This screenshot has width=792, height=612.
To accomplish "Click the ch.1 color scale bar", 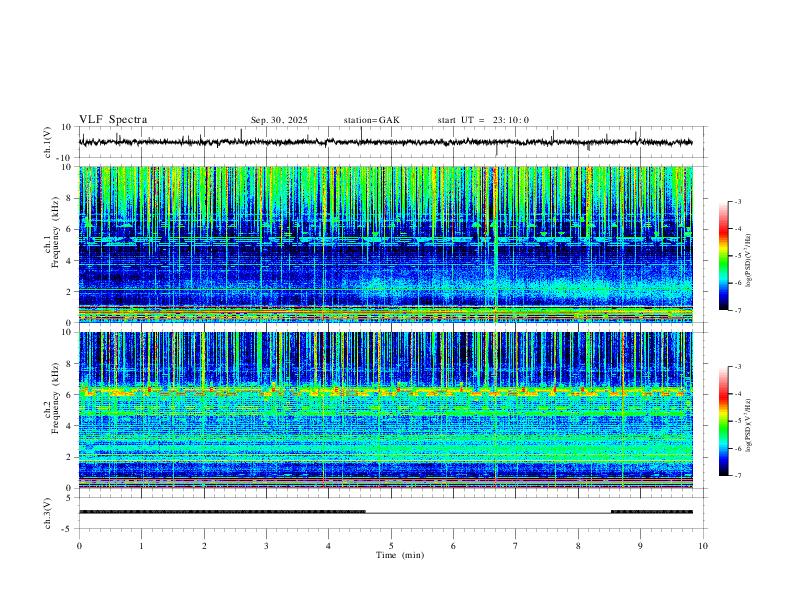I will pyautogui.click(x=724, y=256).
